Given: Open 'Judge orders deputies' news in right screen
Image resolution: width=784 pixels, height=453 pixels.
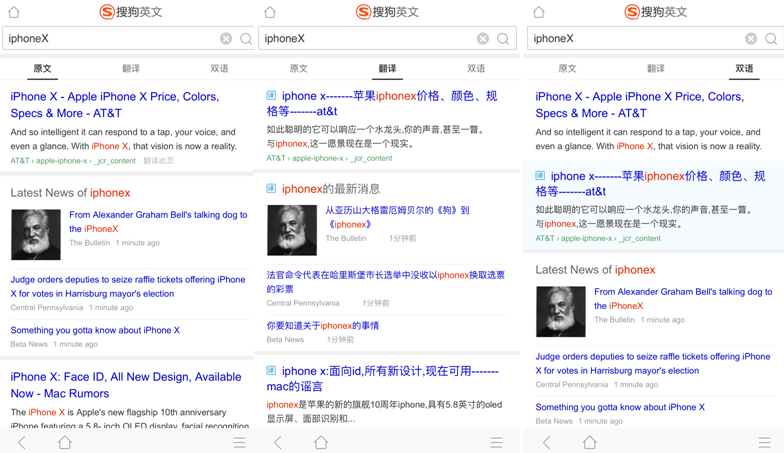Looking at the screenshot, I should click(x=653, y=364).
